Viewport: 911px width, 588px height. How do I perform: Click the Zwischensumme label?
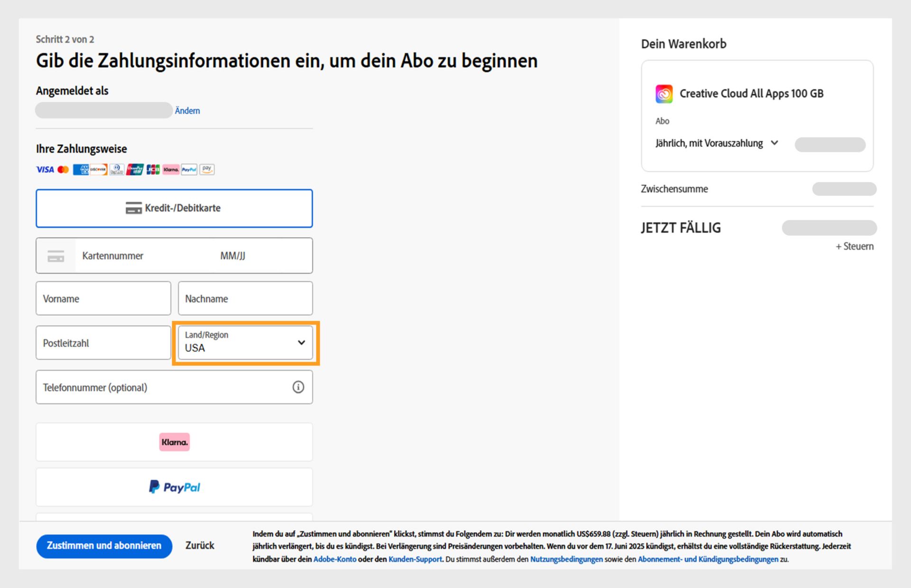pos(674,189)
